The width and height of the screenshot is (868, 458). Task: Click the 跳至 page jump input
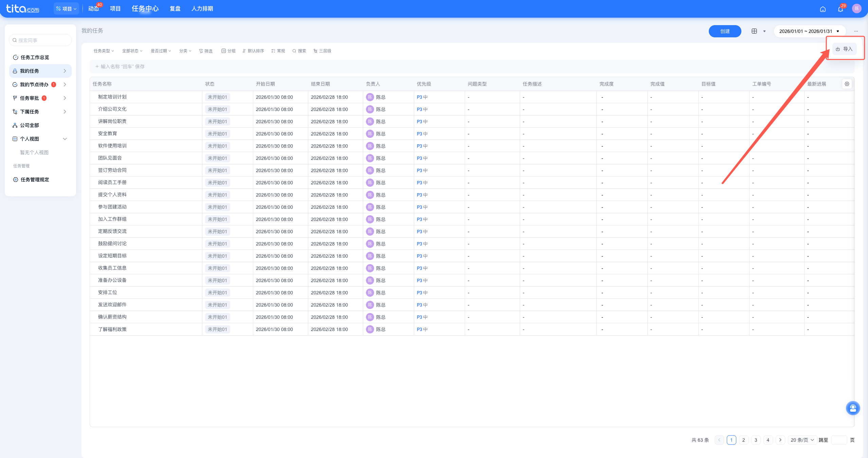coord(839,440)
